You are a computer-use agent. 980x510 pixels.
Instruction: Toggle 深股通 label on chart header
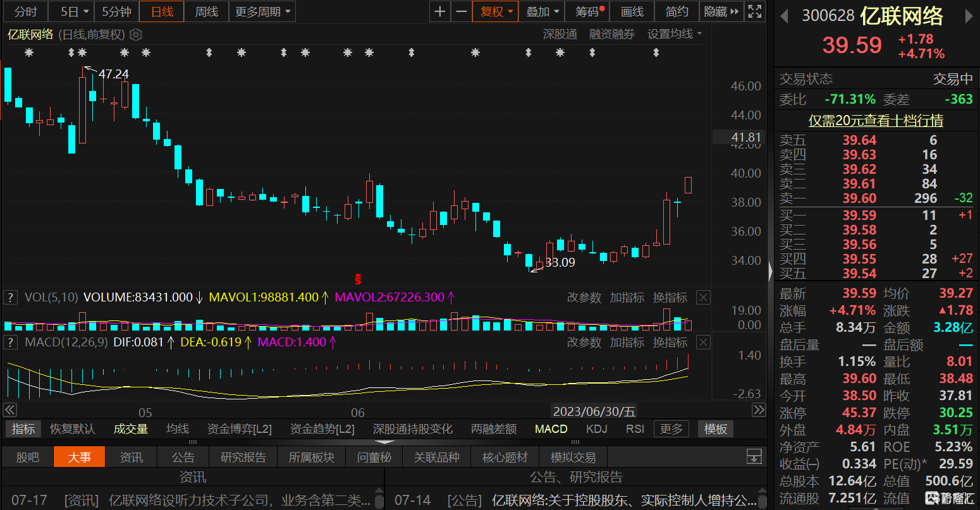pos(560,34)
